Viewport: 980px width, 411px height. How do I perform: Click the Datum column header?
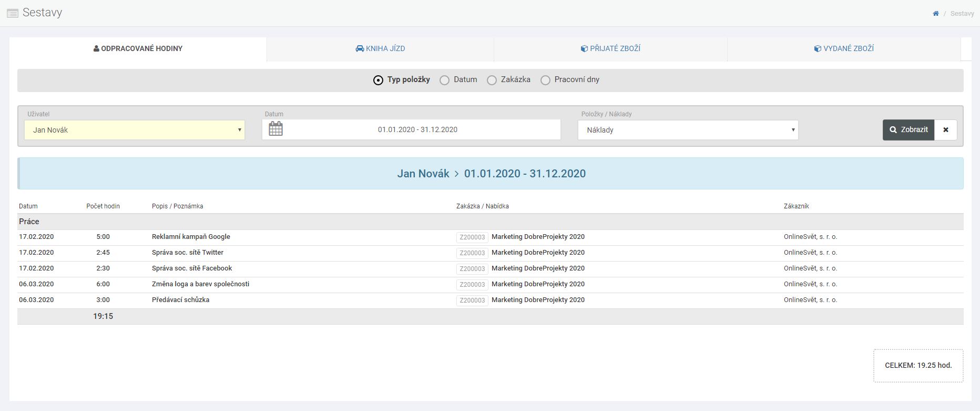[28, 206]
